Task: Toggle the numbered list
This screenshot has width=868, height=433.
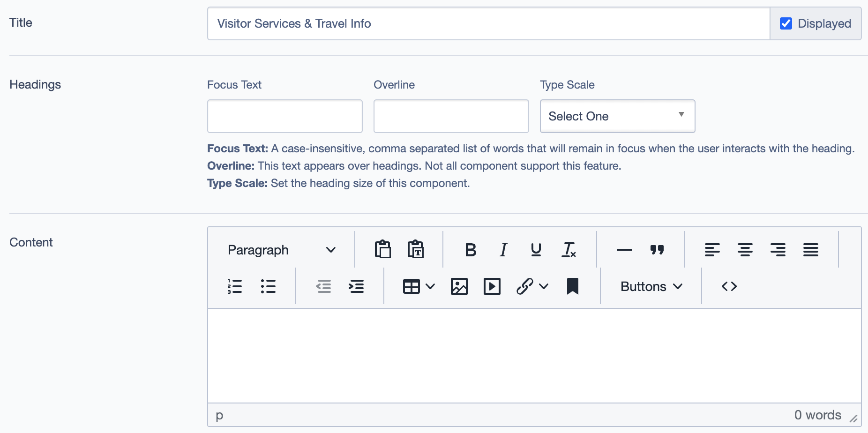Action: 235,286
